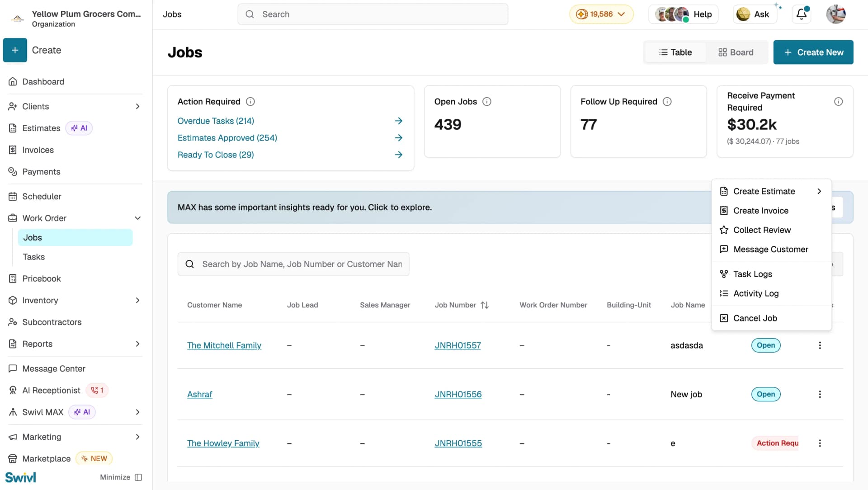This screenshot has width=868, height=490.
Task: Click the top global Search field
Action: 373,14
